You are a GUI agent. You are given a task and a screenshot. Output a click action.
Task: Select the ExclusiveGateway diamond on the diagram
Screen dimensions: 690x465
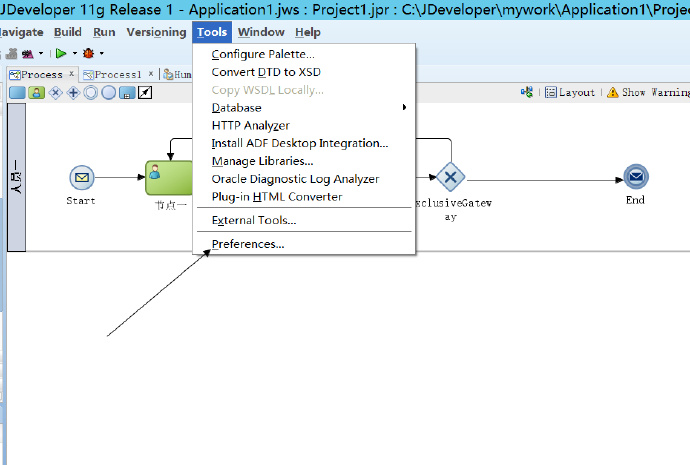[x=451, y=177]
